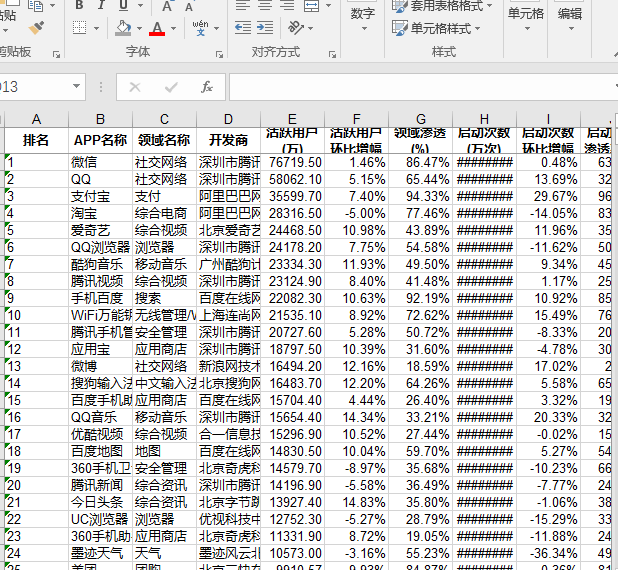Image resolution: width=618 pixels, height=570 pixels.
Task: Increase font size with large A button
Action: point(167,6)
